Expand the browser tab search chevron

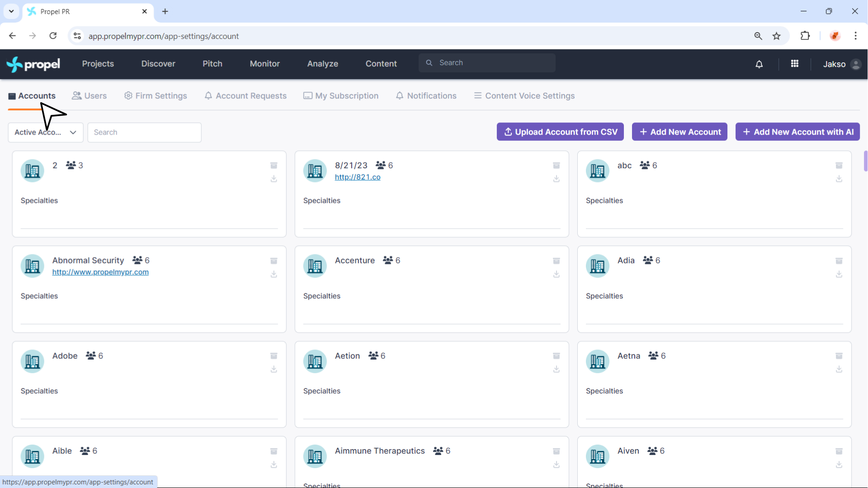(11, 11)
